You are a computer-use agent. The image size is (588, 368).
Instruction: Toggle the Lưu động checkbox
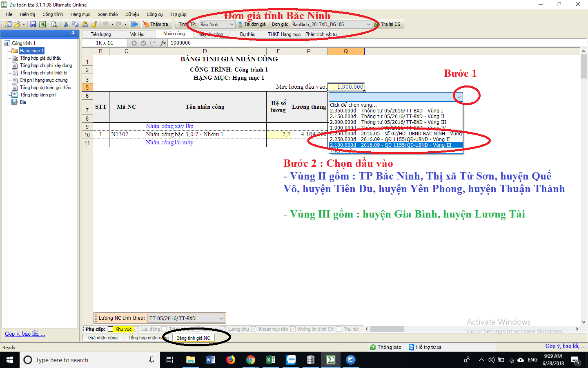pos(136,329)
